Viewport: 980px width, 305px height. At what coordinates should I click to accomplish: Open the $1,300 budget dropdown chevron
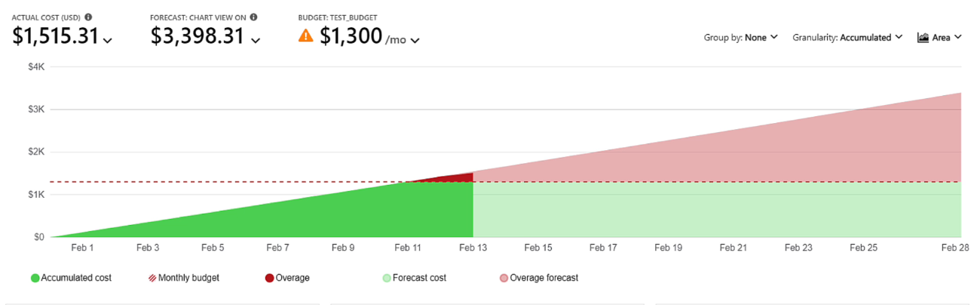[x=415, y=40]
